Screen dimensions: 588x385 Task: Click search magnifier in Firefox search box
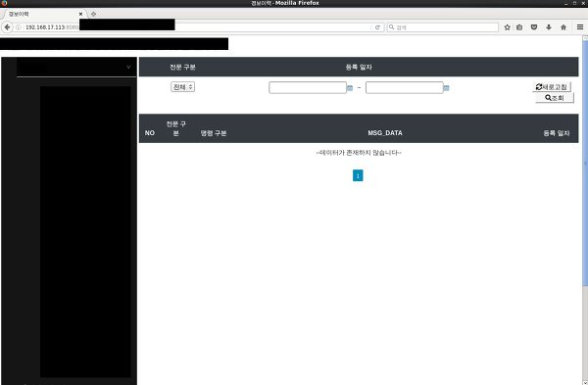(391, 27)
